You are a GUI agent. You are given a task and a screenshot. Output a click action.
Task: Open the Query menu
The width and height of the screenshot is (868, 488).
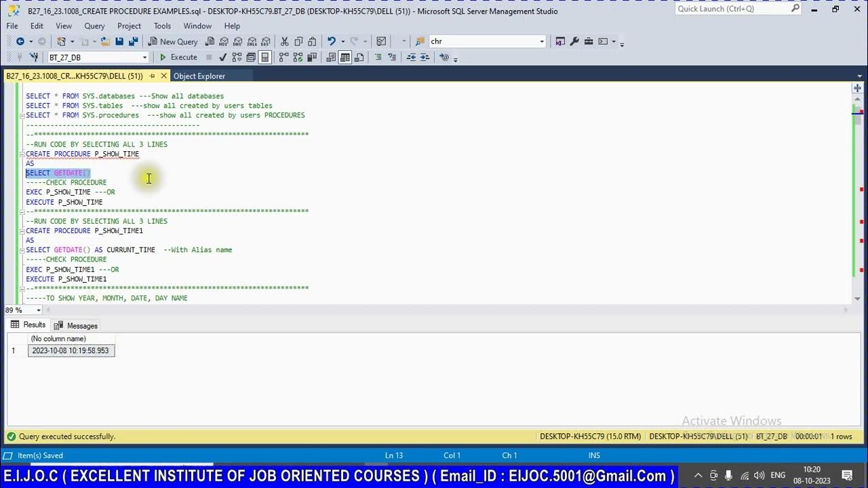pyautogui.click(x=94, y=26)
